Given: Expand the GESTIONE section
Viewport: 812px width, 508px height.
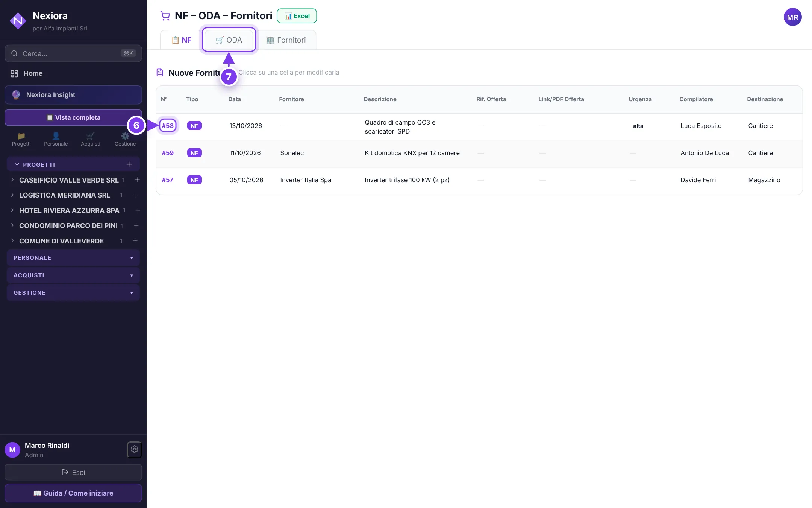Looking at the screenshot, I should click(73, 293).
